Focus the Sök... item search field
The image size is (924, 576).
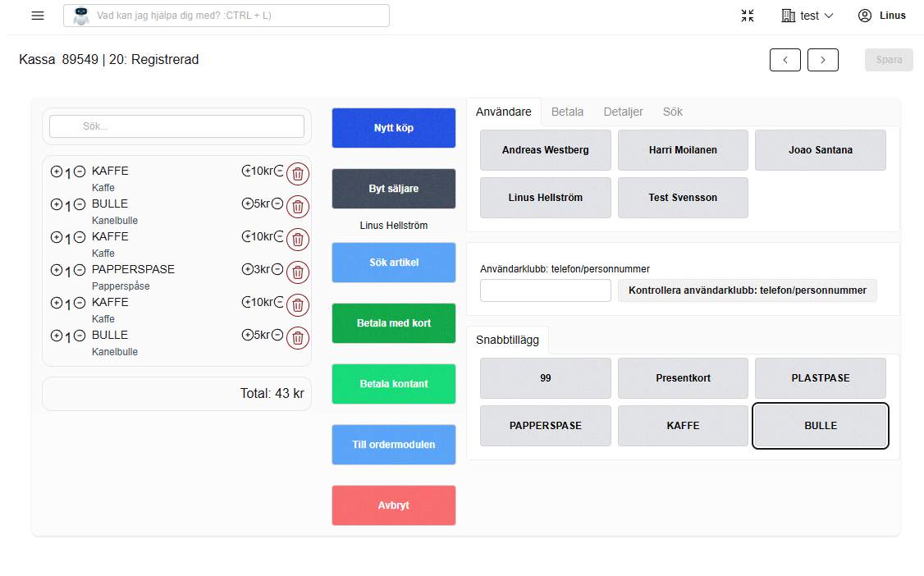[176, 126]
